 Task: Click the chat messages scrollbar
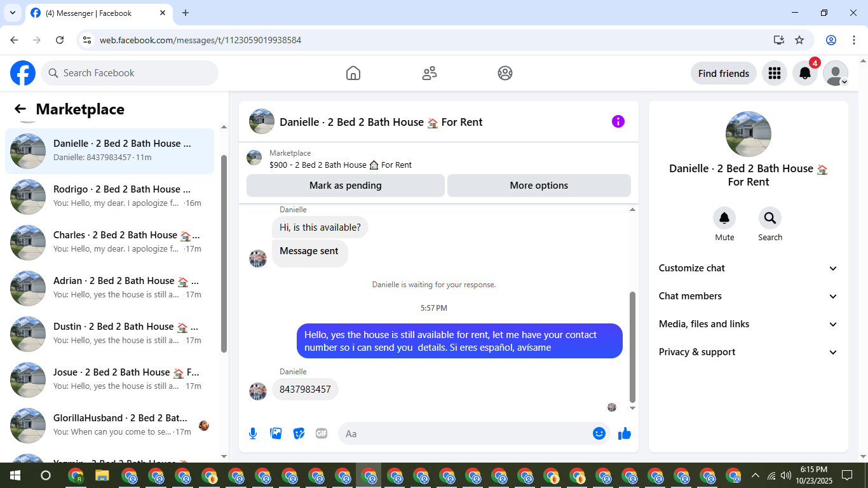tap(632, 348)
